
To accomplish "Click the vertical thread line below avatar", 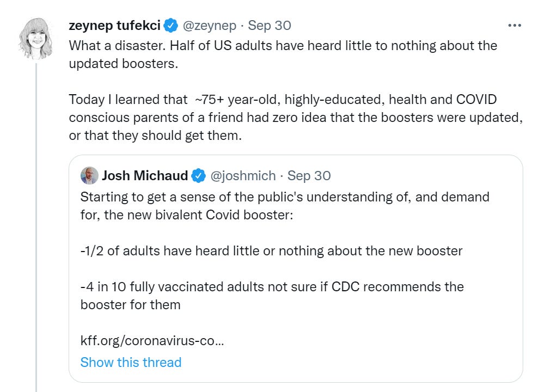I will [36, 218].
